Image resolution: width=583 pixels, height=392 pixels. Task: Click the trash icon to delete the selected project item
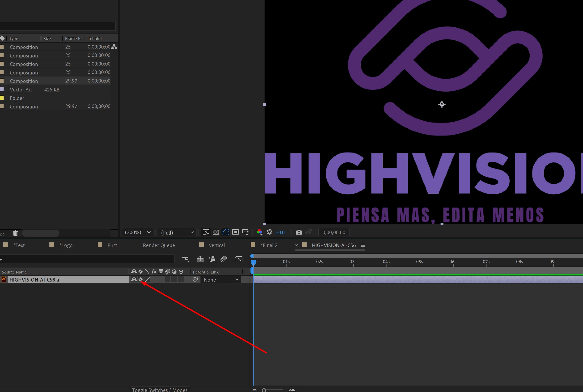(x=15, y=233)
